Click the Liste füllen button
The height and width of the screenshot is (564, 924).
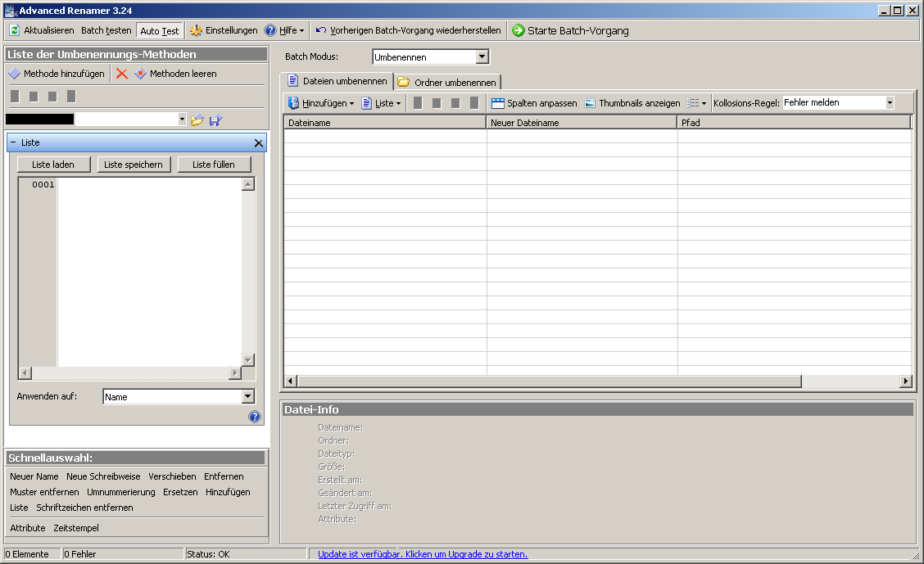[x=214, y=165]
